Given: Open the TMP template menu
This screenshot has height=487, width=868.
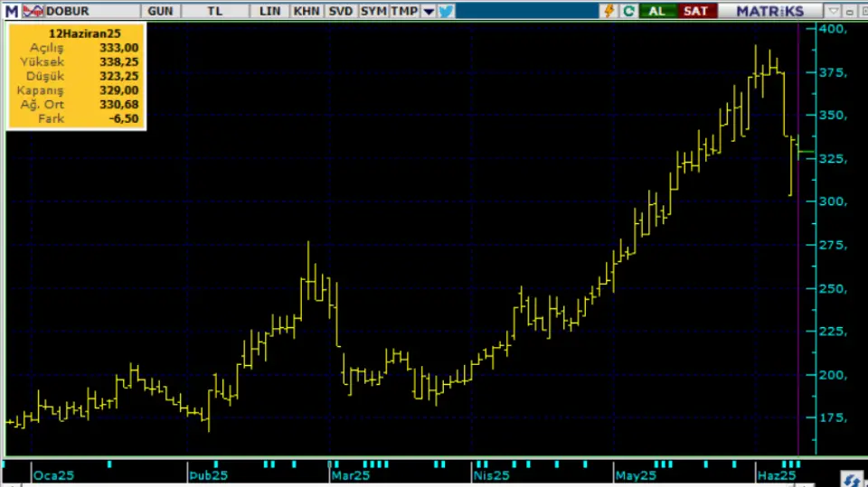Looking at the screenshot, I should 403,11.
